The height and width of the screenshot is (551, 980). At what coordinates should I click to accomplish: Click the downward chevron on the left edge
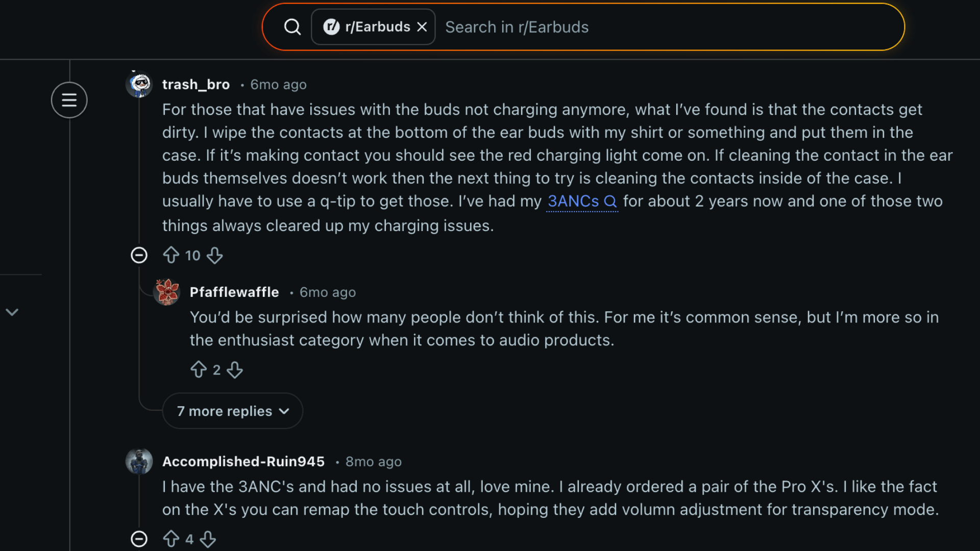point(13,312)
